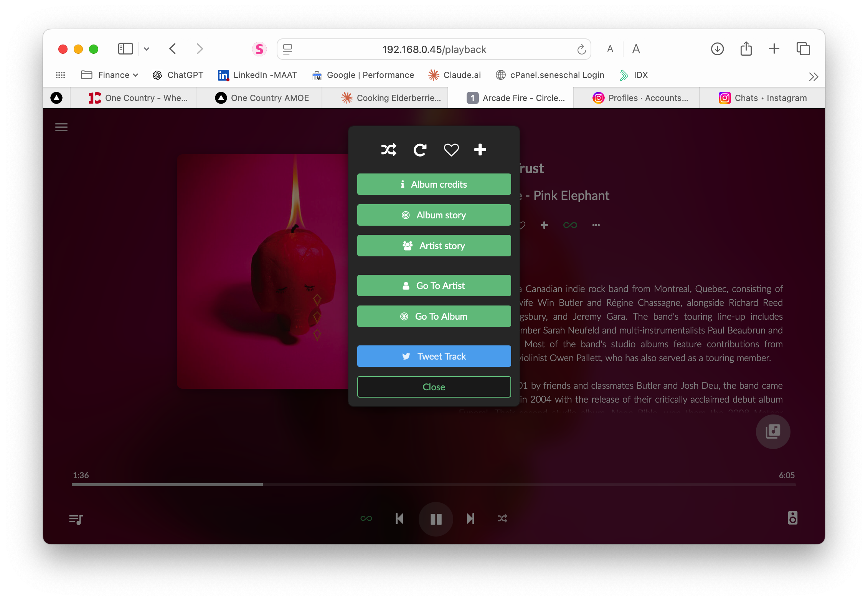The height and width of the screenshot is (601, 868).
Task: Switch to Cooking Elderberrie... tab
Action: (385, 98)
